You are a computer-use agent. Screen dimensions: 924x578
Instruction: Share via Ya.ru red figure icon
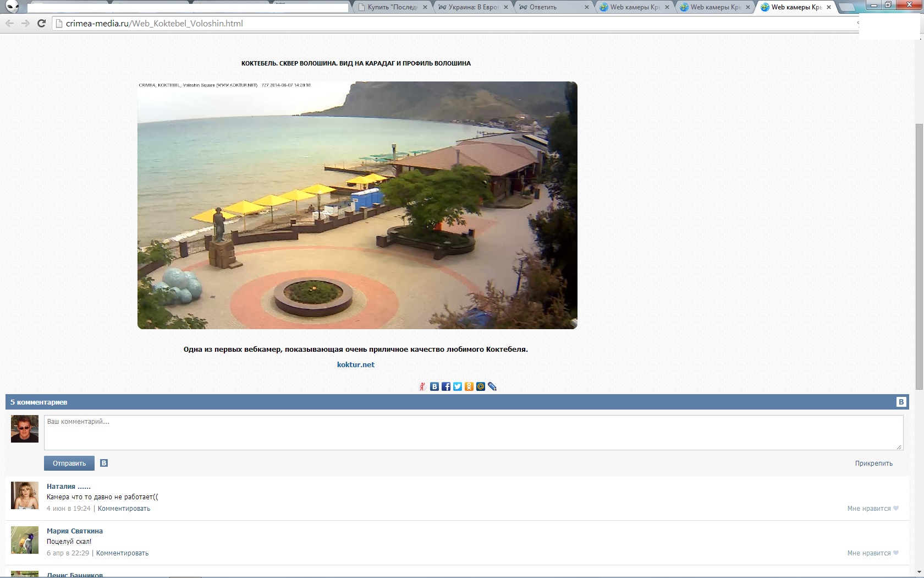pyautogui.click(x=422, y=386)
